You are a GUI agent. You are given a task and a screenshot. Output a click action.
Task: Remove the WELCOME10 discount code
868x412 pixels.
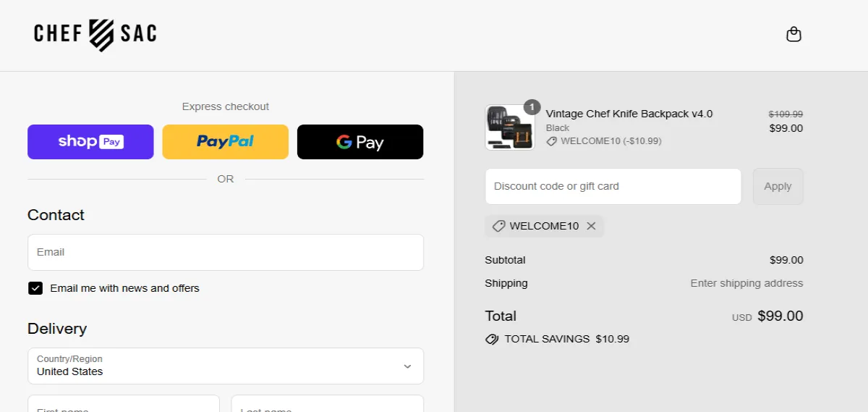[x=591, y=226]
